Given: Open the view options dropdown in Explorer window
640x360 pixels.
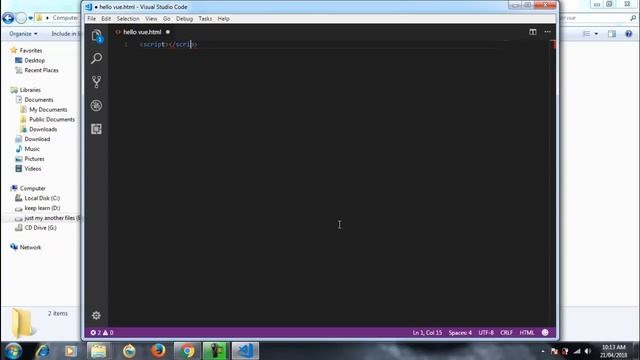Looking at the screenshot, I should click(x=596, y=34).
